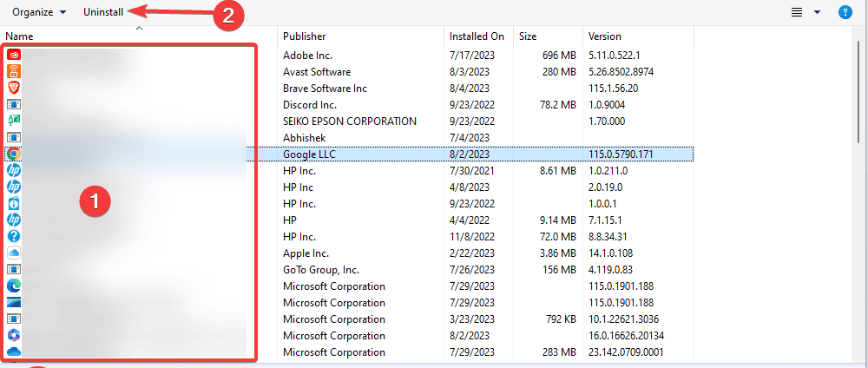Click the cloud icon in Apple Inc. row
The image size is (868, 368).
point(14,253)
